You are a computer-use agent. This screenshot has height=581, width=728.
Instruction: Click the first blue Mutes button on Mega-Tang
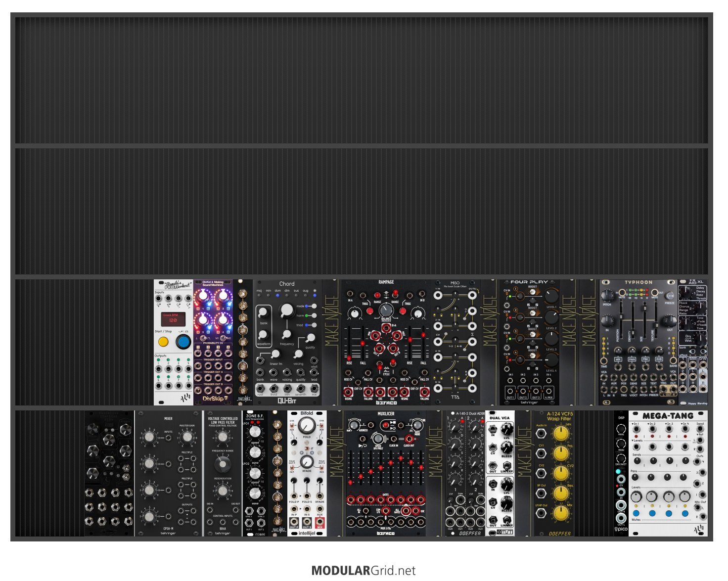(x=637, y=514)
